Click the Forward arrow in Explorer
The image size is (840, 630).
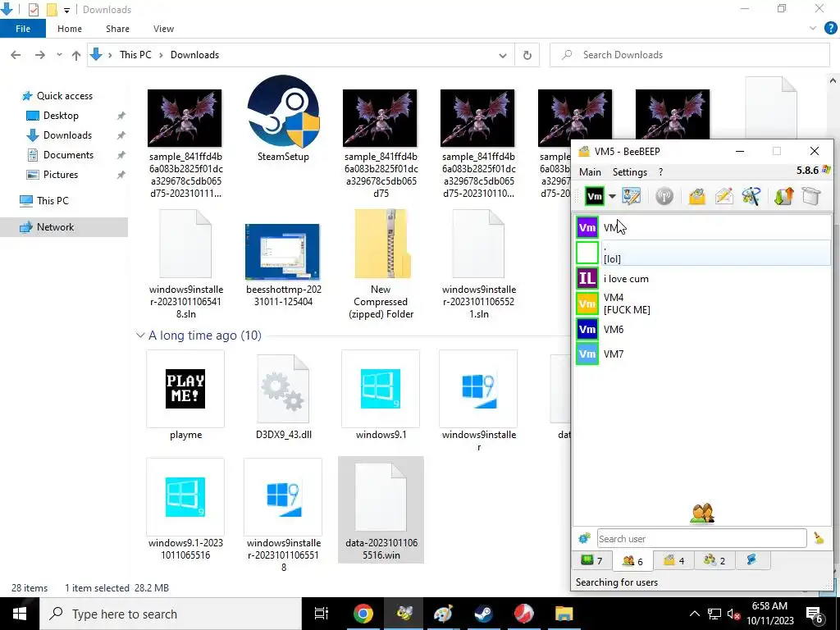pyautogui.click(x=39, y=55)
